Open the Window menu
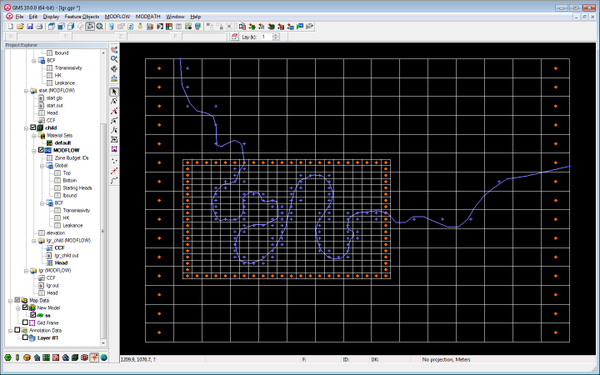Viewport: 600px width, 375px height. pyautogui.click(x=175, y=16)
